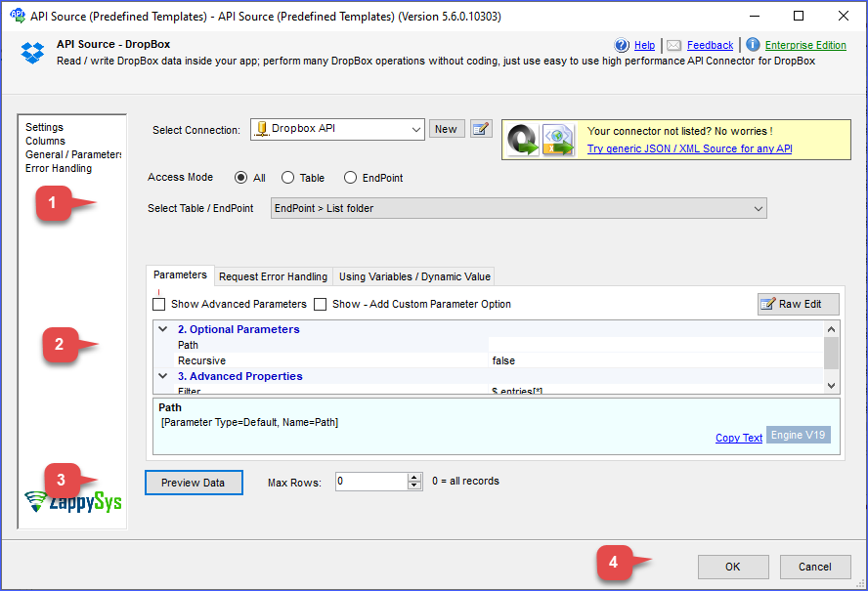This screenshot has width=868, height=591.
Task: Click the Preview Data button
Action: (194, 483)
